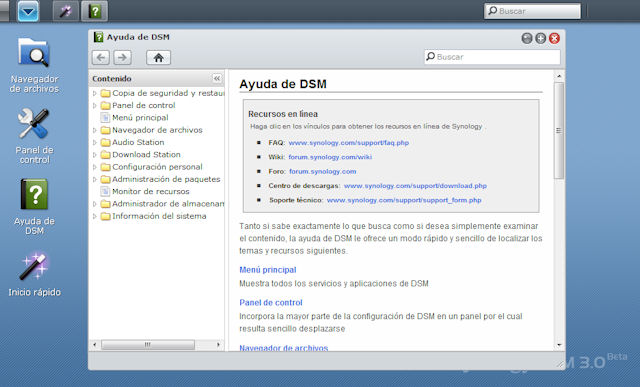Click the help book icon in window title
This screenshot has height=387, width=640.
pyautogui.click(x=98, y=37)
